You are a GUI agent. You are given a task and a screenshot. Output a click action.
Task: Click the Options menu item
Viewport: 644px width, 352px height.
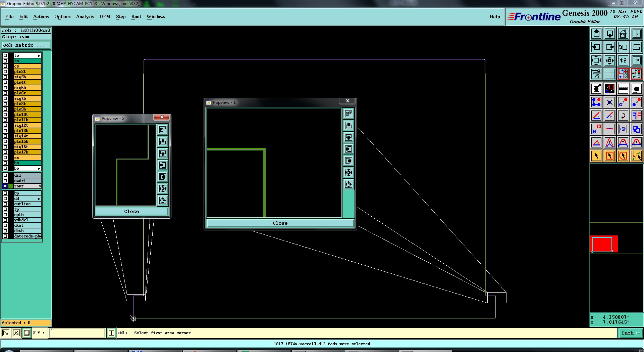(x=62, y=16)
